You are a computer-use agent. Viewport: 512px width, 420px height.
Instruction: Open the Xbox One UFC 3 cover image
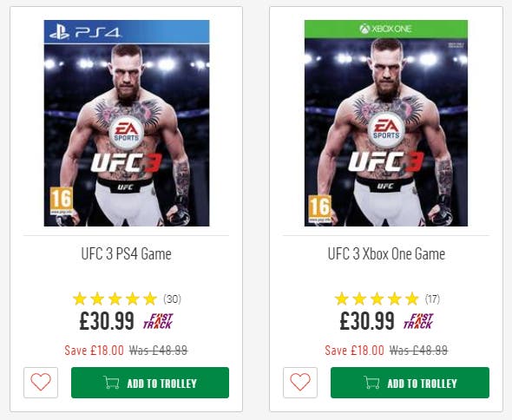click(386, 123)
